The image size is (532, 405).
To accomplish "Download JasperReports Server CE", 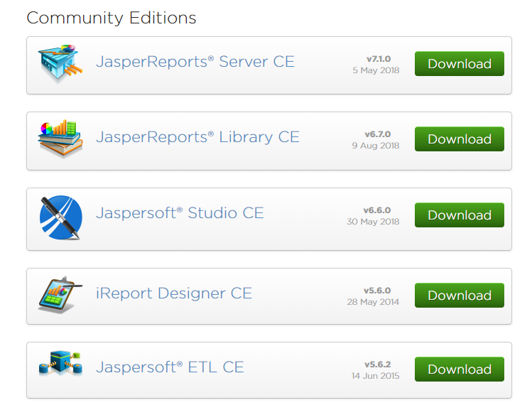I will click(460, 64).
